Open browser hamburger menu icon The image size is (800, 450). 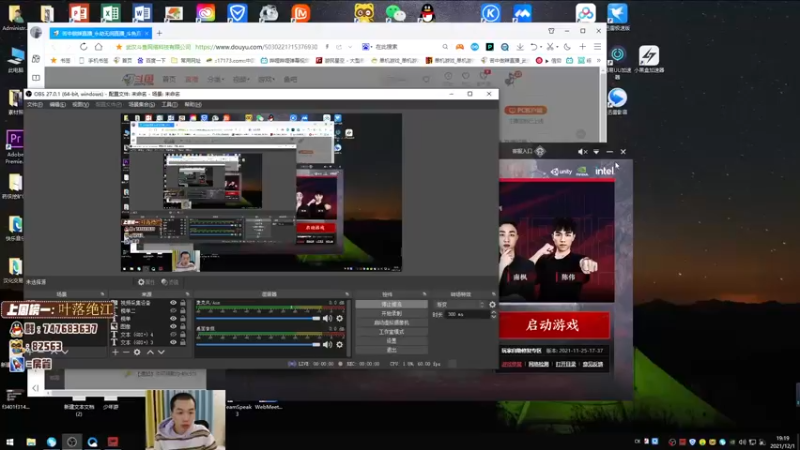coord(597,46)
